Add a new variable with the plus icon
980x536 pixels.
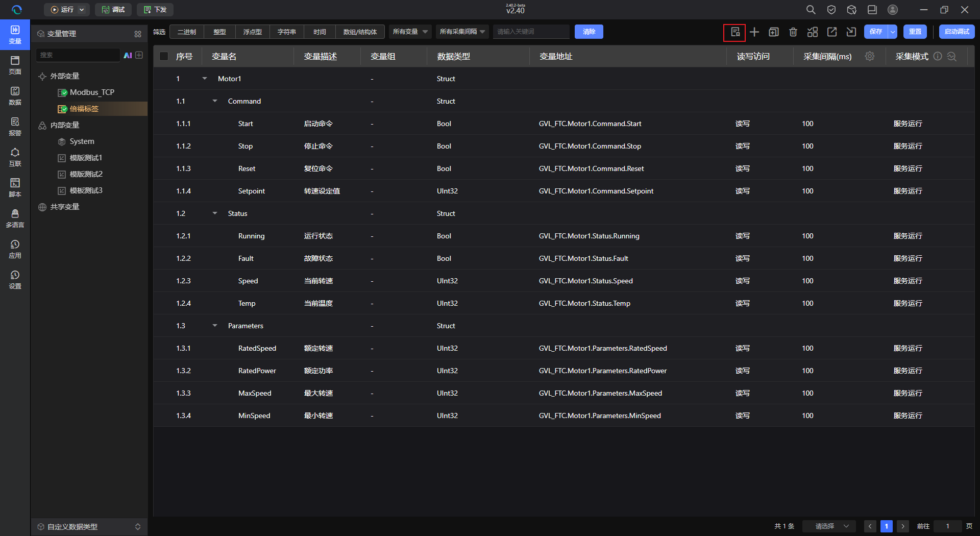(x=754, y=32)
